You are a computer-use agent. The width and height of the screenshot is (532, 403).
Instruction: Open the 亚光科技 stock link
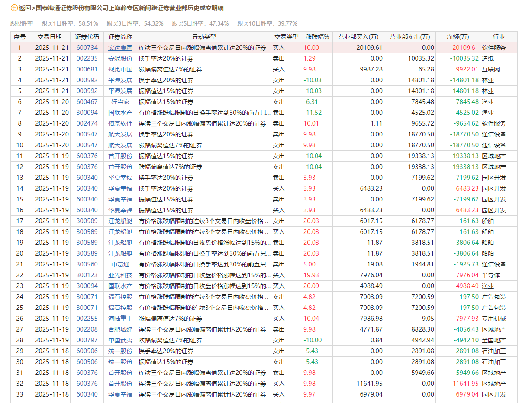coord(120,275)
